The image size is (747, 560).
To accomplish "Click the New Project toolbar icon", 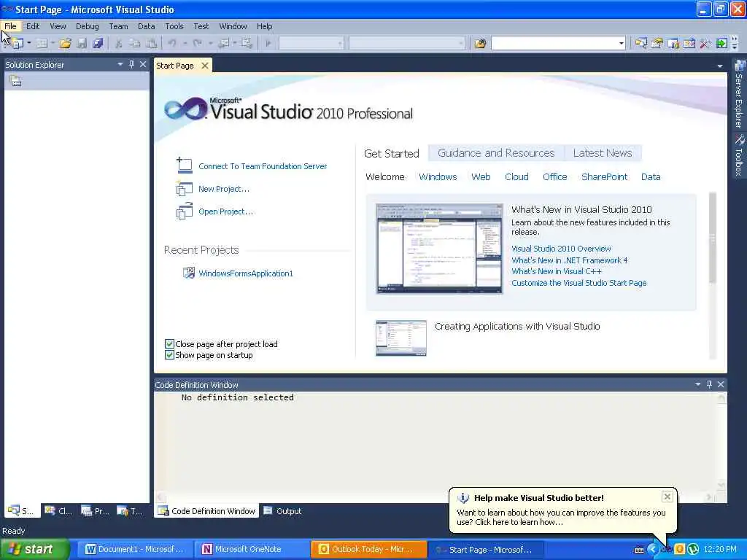I will pyautogui.click(x=18, y=43).
